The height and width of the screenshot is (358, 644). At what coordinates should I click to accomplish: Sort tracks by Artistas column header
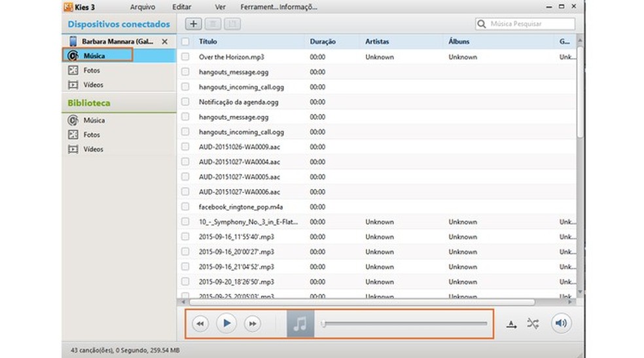click(377, 41)
